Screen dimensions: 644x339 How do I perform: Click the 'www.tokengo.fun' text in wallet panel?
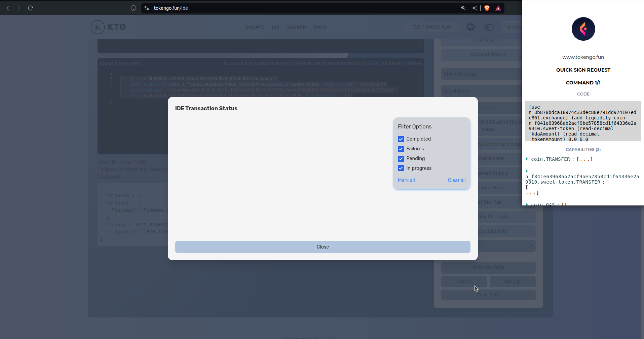click(583, 57)
